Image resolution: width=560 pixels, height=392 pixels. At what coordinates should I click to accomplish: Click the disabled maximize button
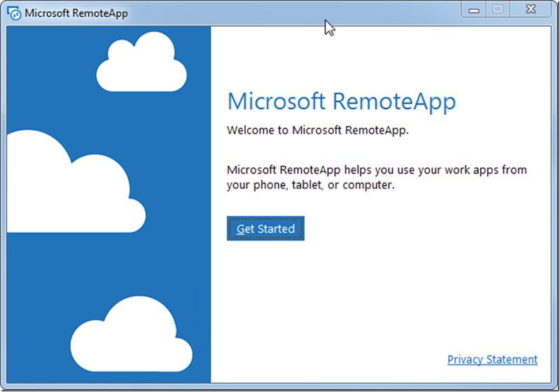(x=498, y=9)
